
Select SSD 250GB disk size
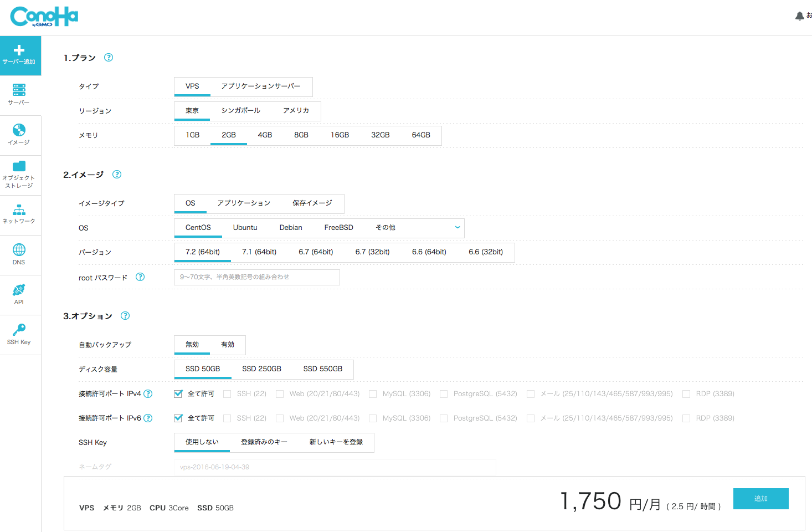point(261,369)
